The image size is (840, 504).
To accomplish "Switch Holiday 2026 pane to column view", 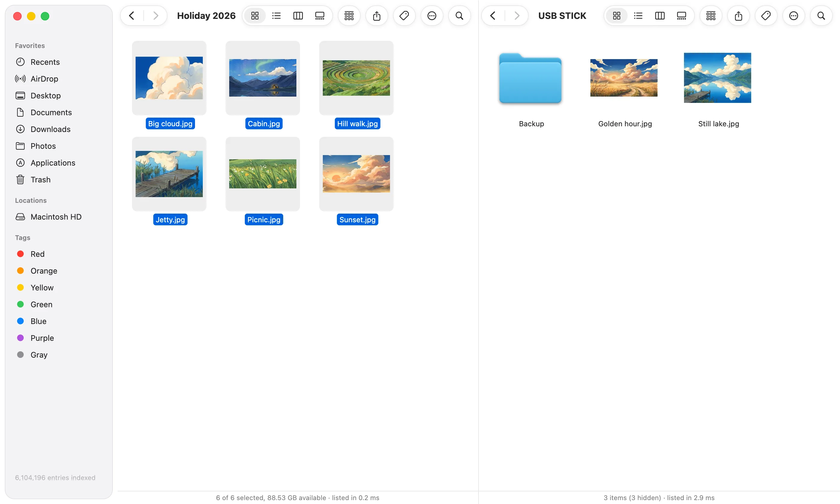I will (x=298, y=16).
